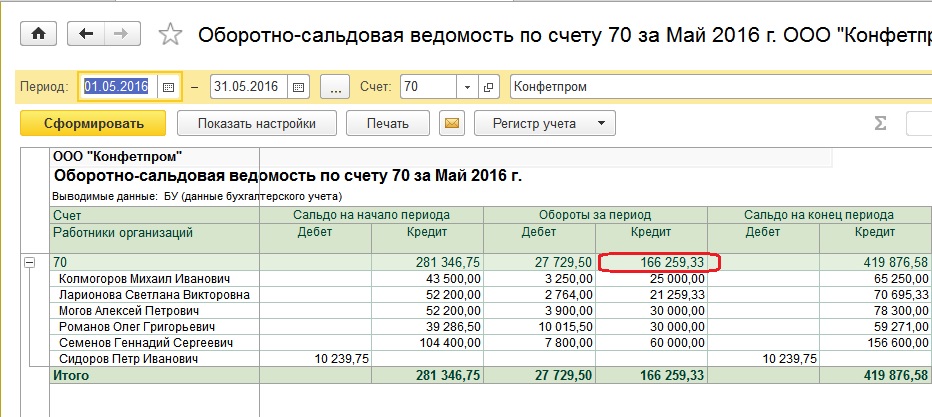
Task: Focus the start date field 01.05.2016
Action: (x=119, y=87)
